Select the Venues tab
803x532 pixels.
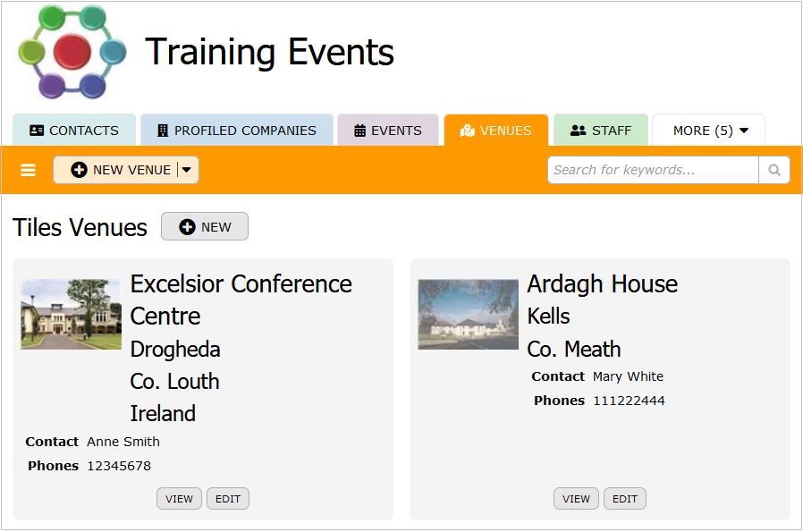[x=497, y=131]
